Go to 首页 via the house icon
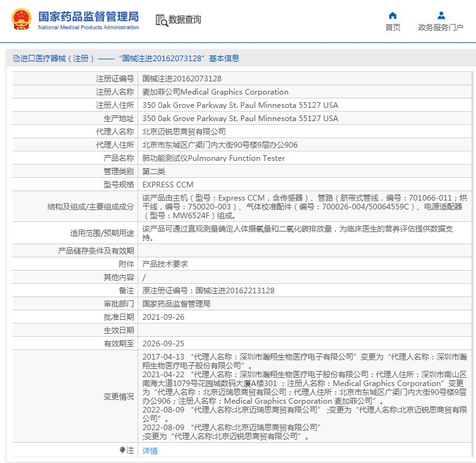This screenshot has width=476, height=463. [x=393, y=16]
